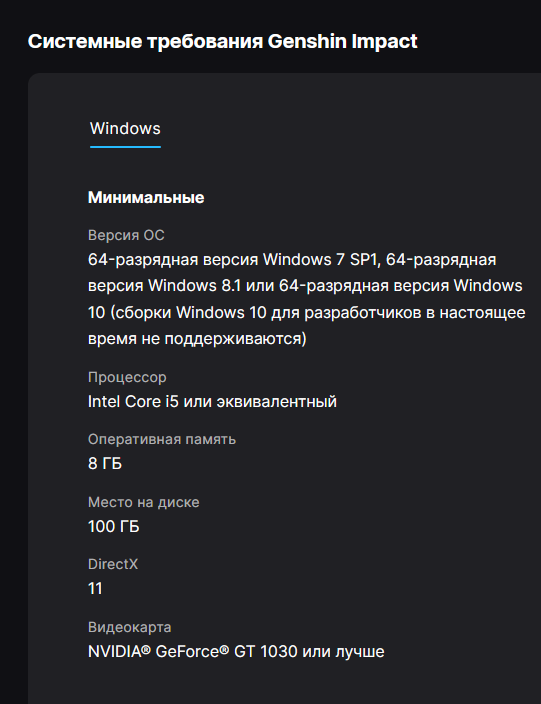541x704 pixels.
Task: Click the NVIDIA GeForce GT 1030 text
Action: point(193,651)
